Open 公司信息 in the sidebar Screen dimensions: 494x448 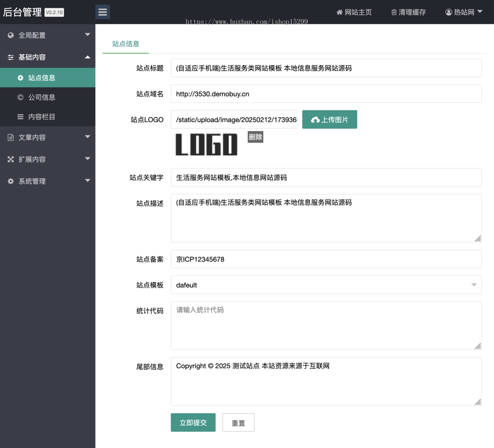pyautogui.click(x=48, y=97)
